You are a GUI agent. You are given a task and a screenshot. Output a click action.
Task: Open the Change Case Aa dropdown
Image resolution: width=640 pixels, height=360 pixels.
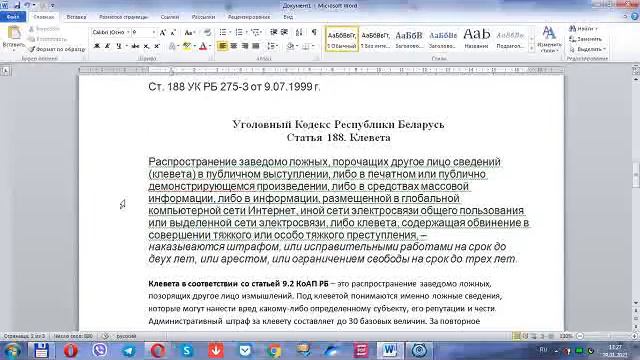[189, 33]
